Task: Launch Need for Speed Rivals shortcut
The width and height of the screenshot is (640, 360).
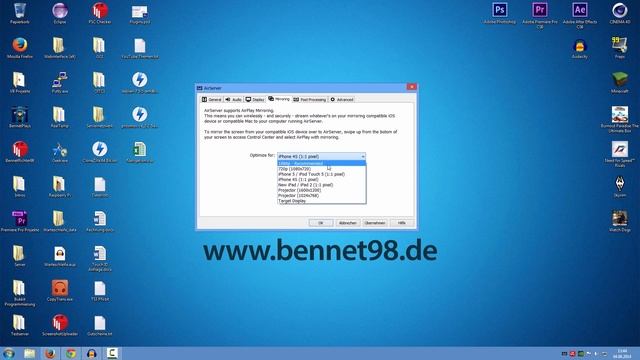Action: coord(620,154)
